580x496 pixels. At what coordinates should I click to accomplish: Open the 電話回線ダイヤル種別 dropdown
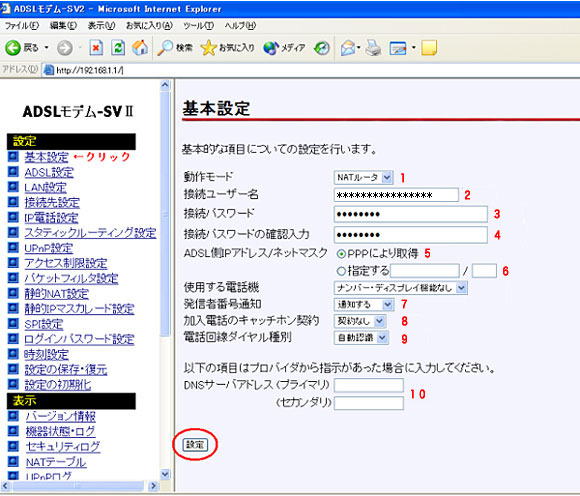pos(361,338)
